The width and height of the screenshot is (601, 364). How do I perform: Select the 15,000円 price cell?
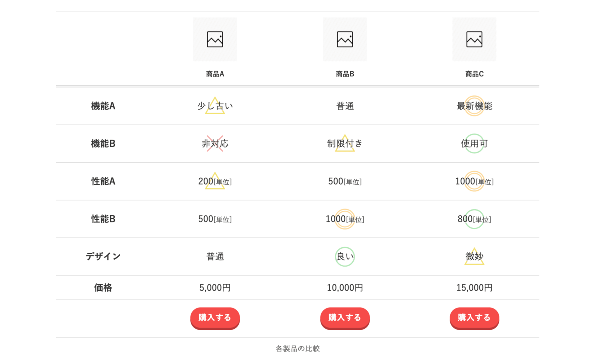click(x=474, y=288)
